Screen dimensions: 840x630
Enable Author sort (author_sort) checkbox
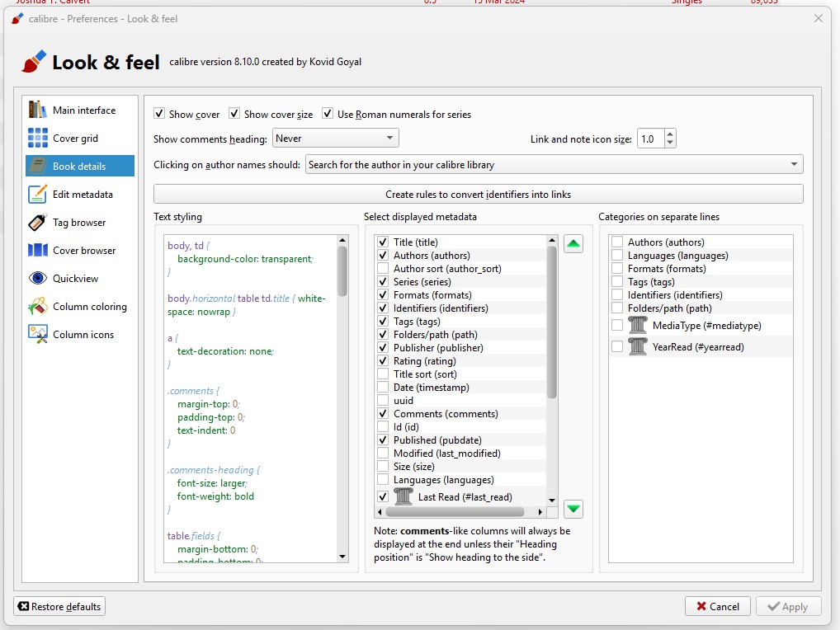point(383,268)
